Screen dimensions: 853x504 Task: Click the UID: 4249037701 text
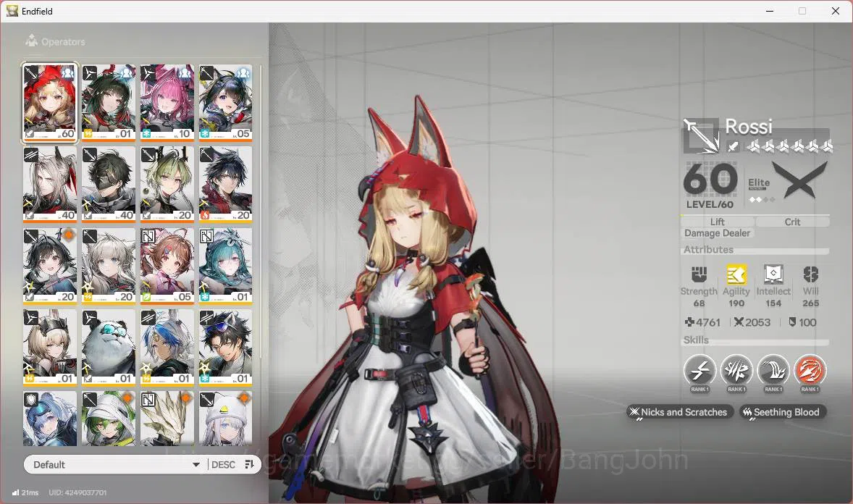click(x=77, y=492)
